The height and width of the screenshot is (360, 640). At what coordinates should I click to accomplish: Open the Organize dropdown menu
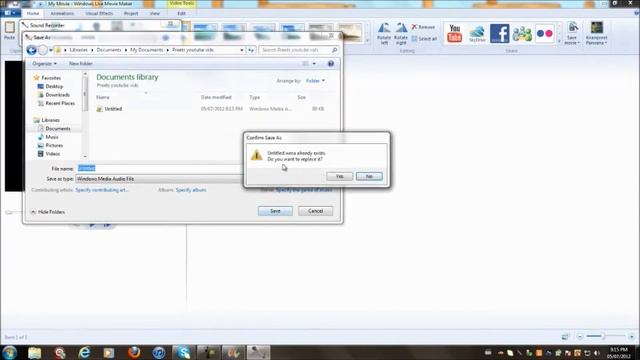click(x=44, y=64)
